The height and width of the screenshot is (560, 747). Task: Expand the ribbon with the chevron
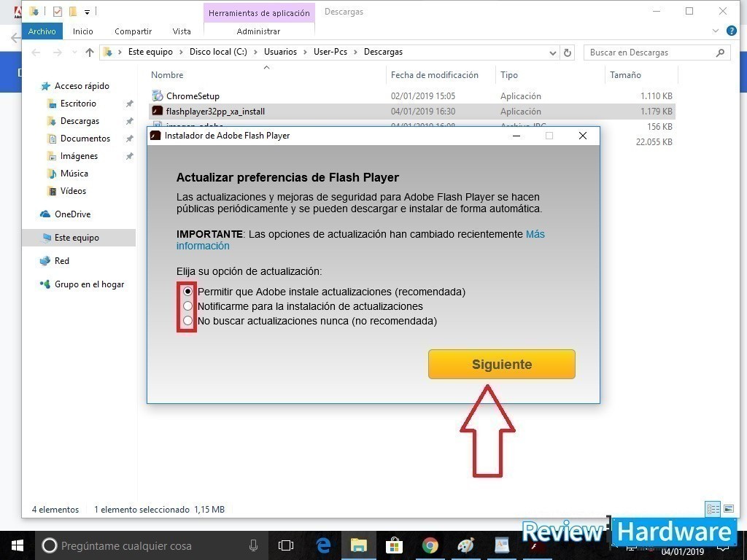[x=715, y=31]
